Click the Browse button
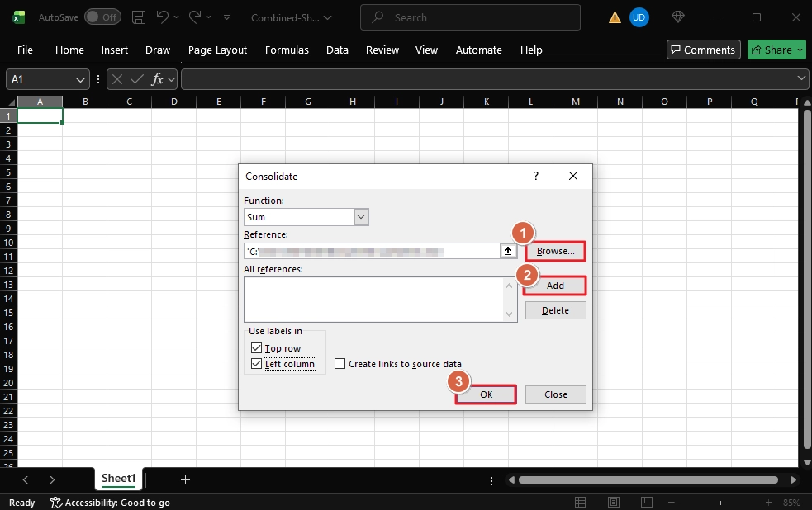Screen dimensions: 812x510 [x=555, y=251]
